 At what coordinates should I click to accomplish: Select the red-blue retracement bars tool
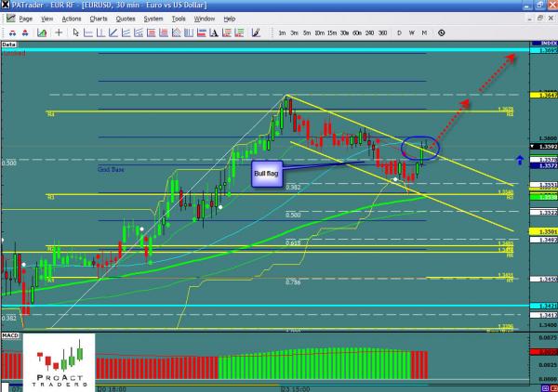(x=202, y=33)
